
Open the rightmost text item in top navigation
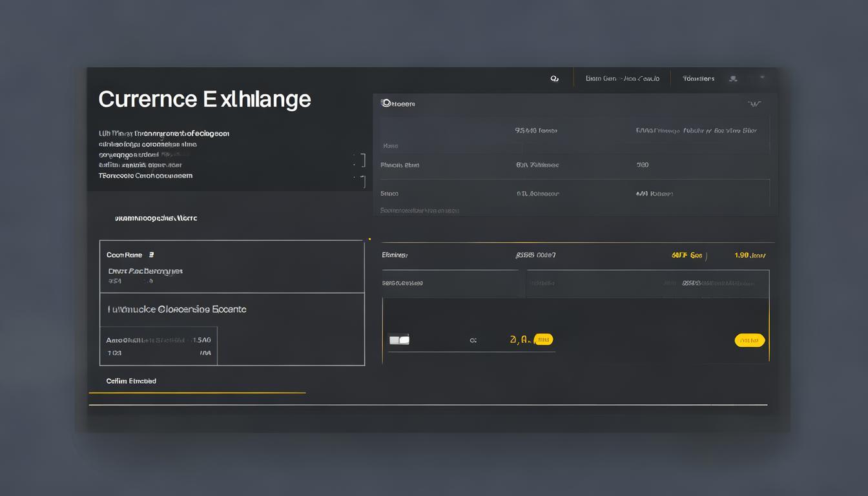click(698, 79)
